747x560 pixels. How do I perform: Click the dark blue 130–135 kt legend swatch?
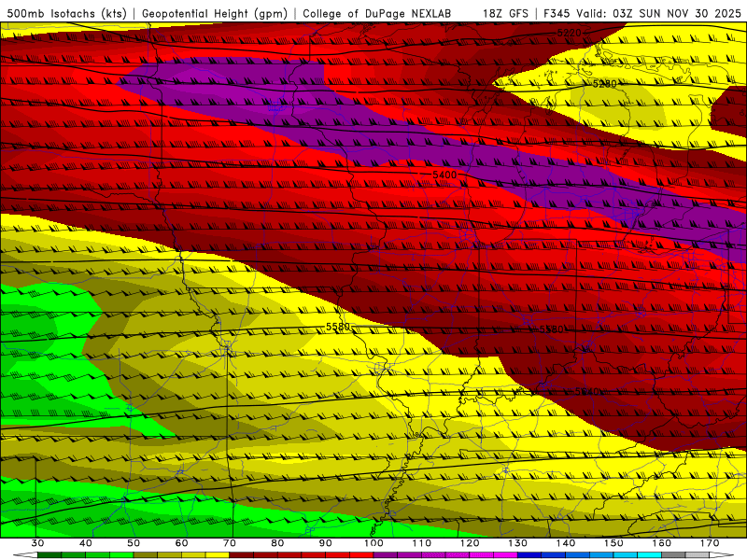pyautogui.click(x=529, y=555)
